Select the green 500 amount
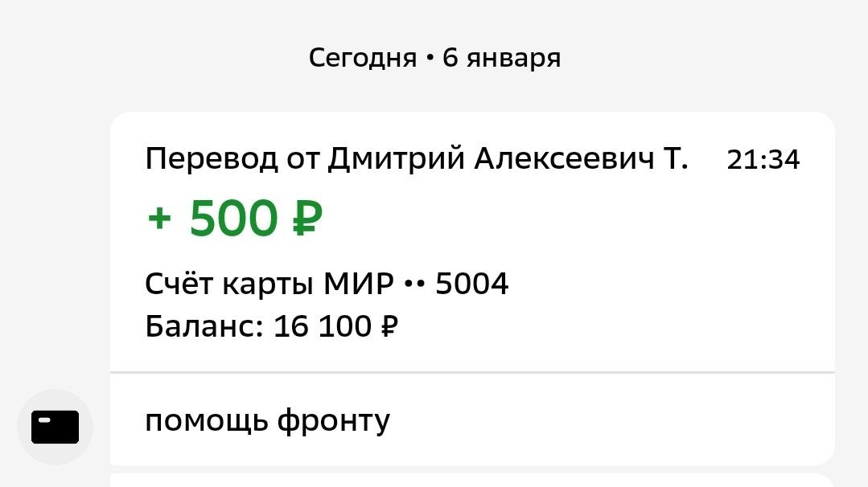The height and width of the screenshot is (487, 868). tap(233, 219)
